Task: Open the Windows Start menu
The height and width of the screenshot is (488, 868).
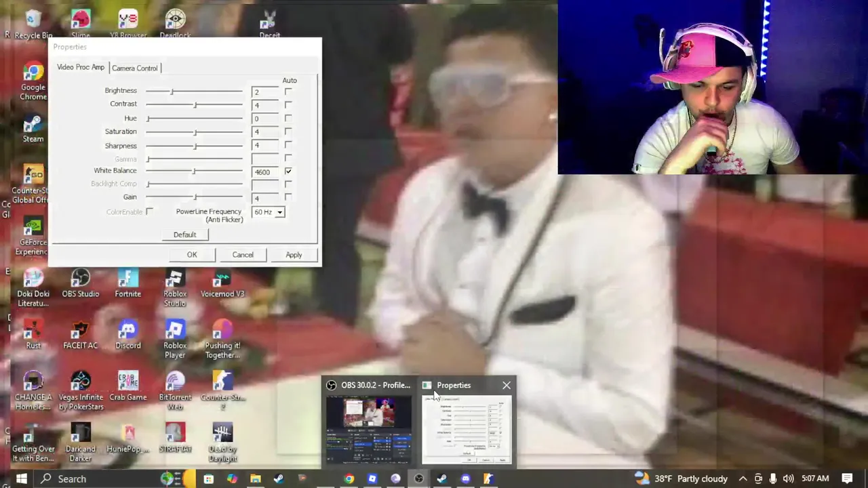Action: [x=20, y=479]
